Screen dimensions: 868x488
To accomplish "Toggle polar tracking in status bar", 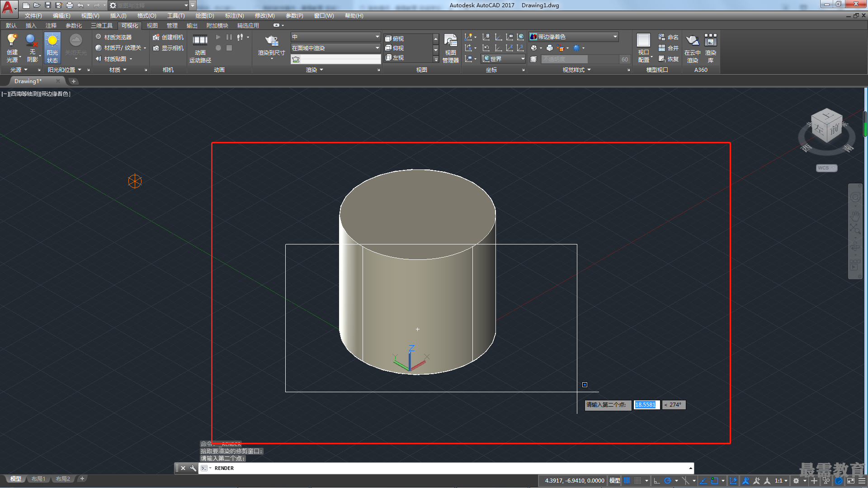I will [x=668, y=481].
